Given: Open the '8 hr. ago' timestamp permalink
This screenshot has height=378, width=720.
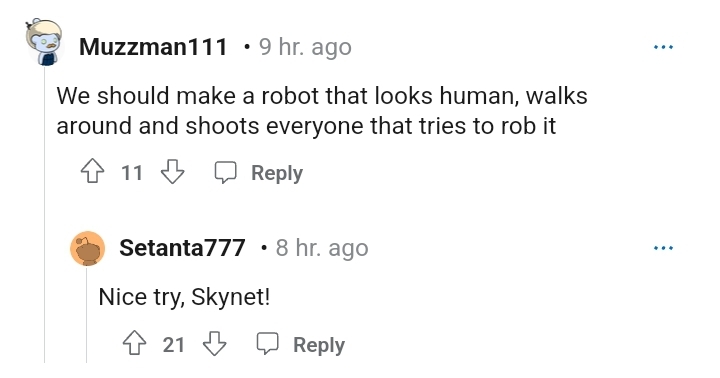Looking at the screenshot, I should [x=322, y=248].
